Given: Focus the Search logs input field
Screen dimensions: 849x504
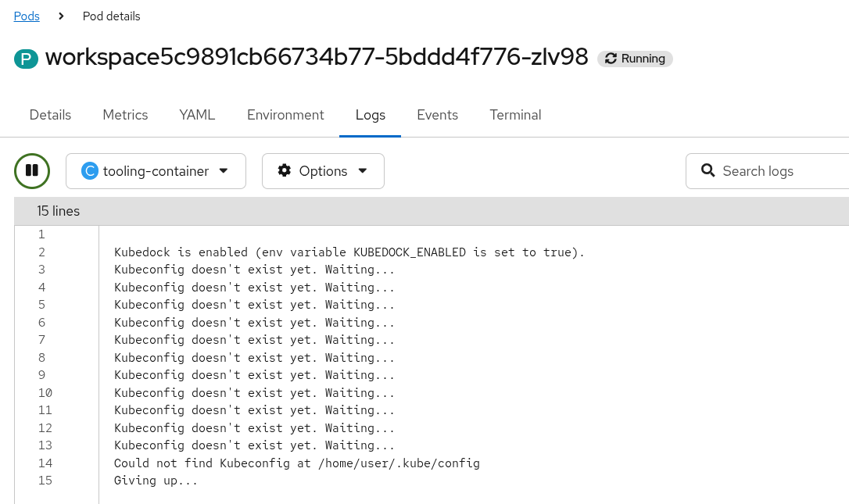Looking at the screenshot, I should coord(774,171).
